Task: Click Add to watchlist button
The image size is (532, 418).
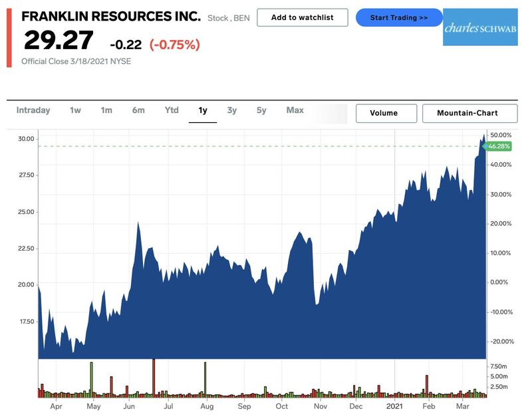Action: click(303, 18)
